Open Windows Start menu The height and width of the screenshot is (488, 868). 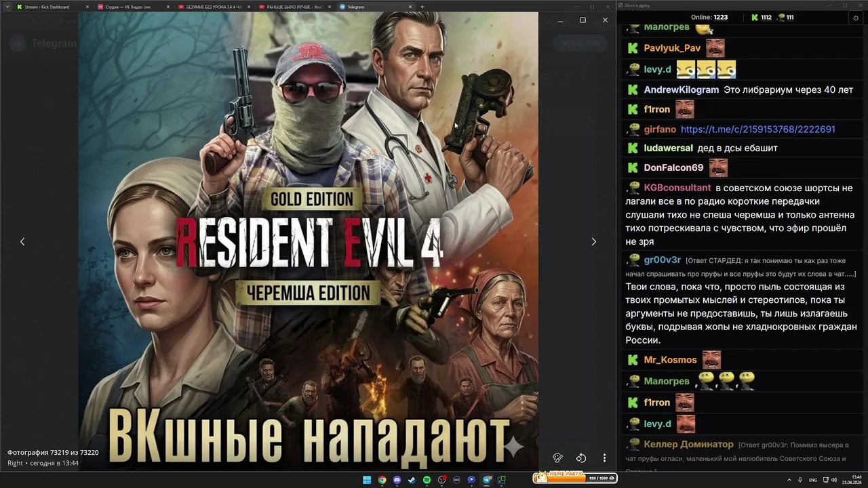[x=367, y=480]
